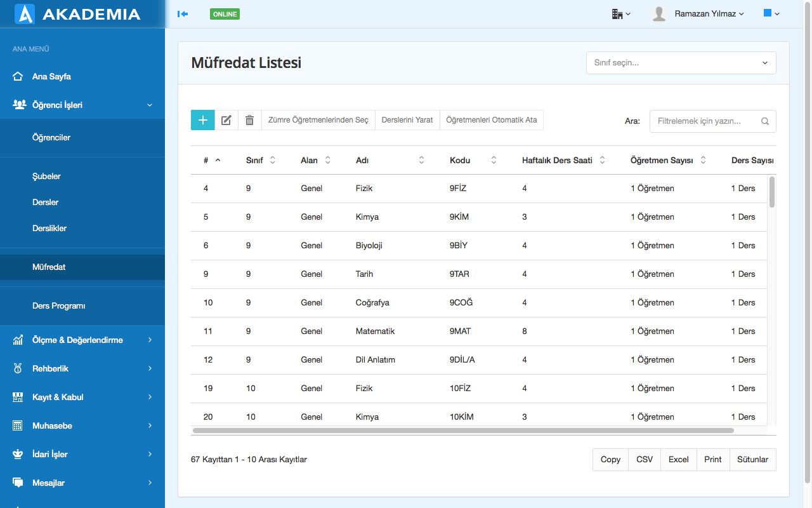Expand the Ölçme & Değerlendirme menu
Image resolution: width=812 pixels, height=508 pixels.
(x=82, y=340)
